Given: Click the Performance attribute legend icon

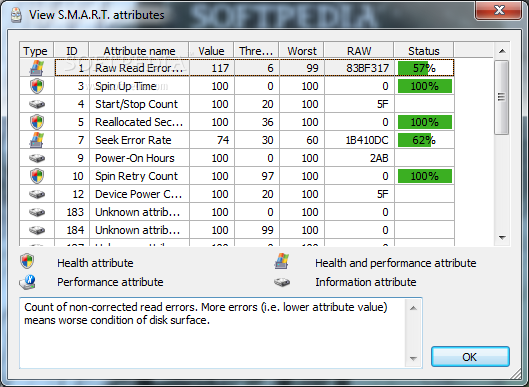Looking at the screenshot, I should click(28, 282).
